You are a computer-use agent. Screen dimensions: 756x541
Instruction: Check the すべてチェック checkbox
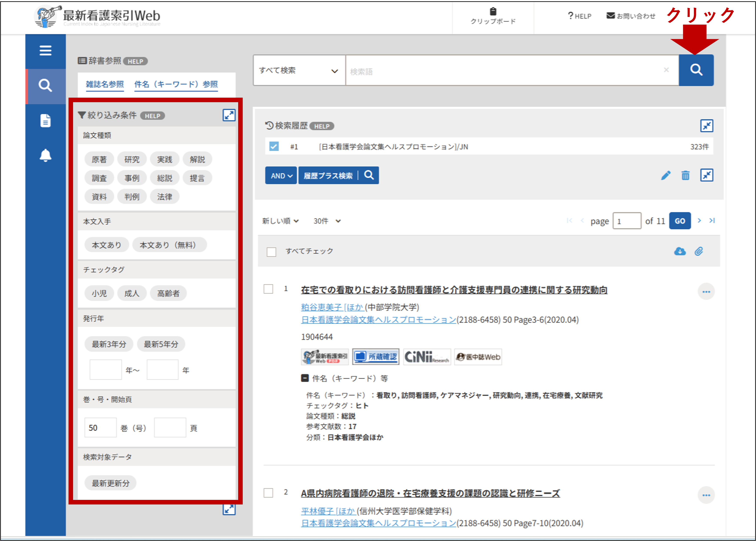pos(271,252)
